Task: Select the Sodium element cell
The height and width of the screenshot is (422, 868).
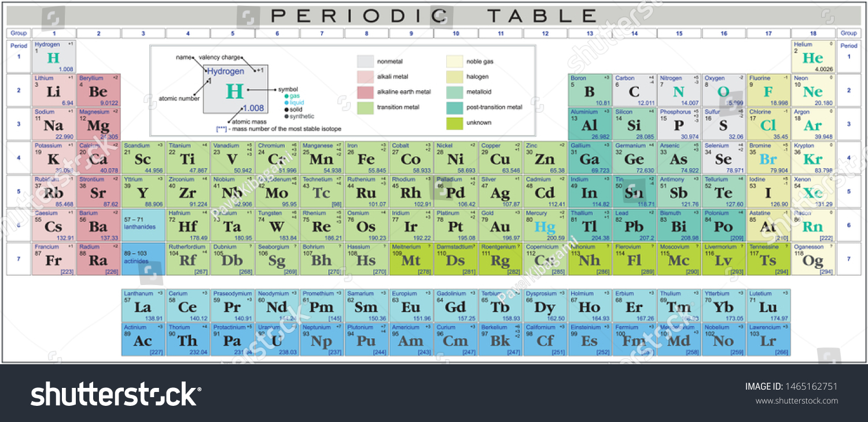Action: pos(54,124)
